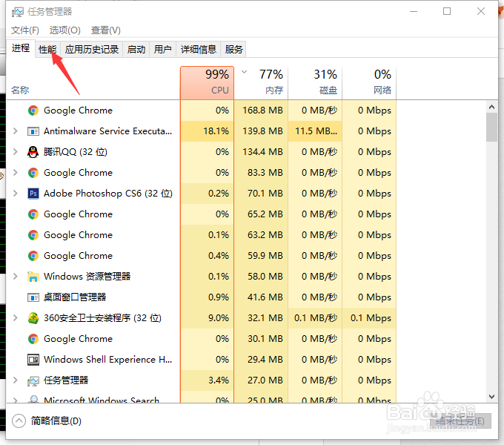Expand the 任务管理器 process group

point(15,380)
